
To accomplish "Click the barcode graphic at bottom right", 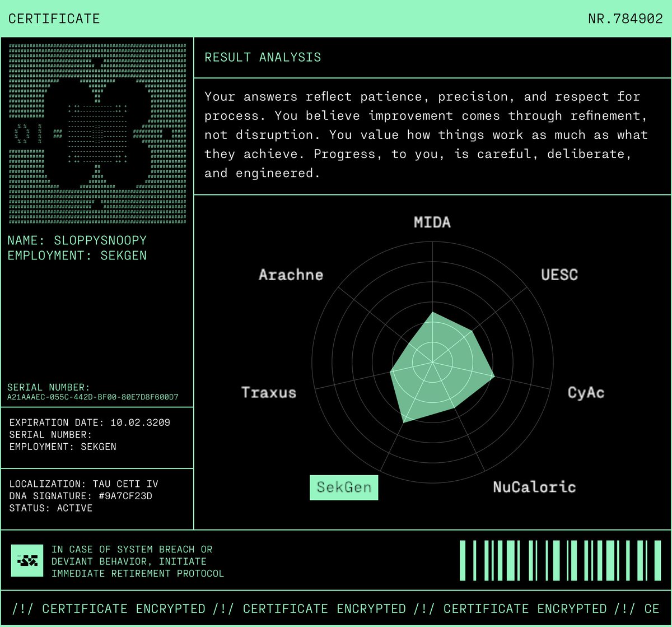I will pos(561,560).
